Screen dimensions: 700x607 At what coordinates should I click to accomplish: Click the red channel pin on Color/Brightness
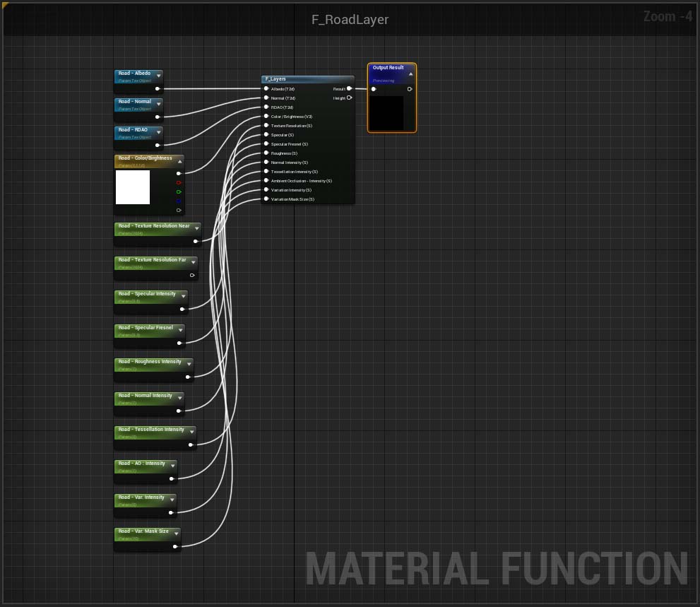coord(179,183)
